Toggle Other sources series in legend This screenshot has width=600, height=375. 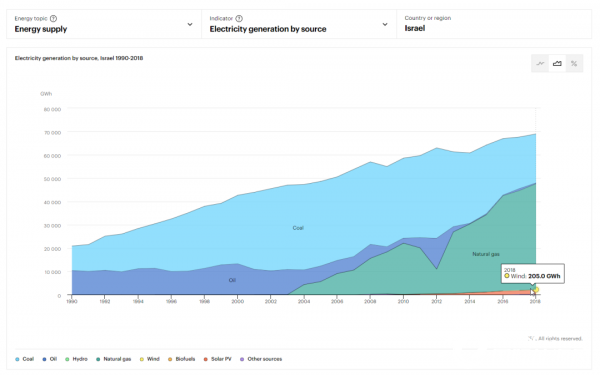[x=261, y=359]
